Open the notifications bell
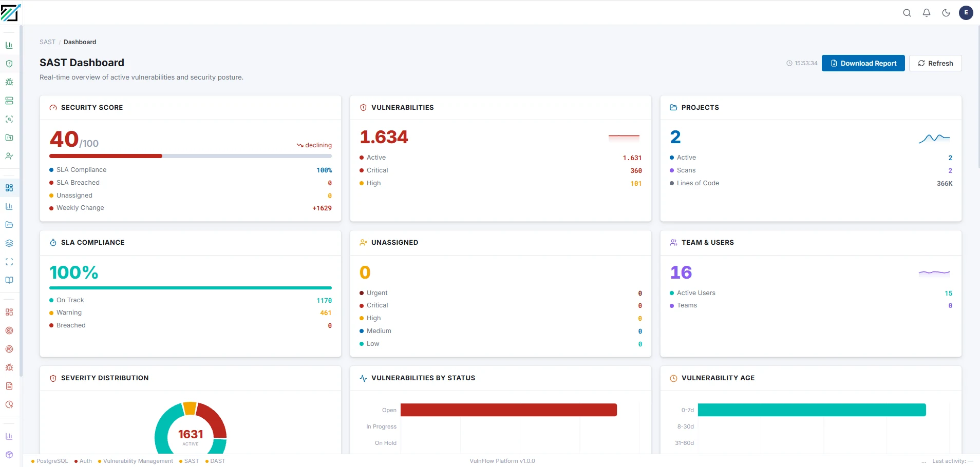 click(927, 13)
